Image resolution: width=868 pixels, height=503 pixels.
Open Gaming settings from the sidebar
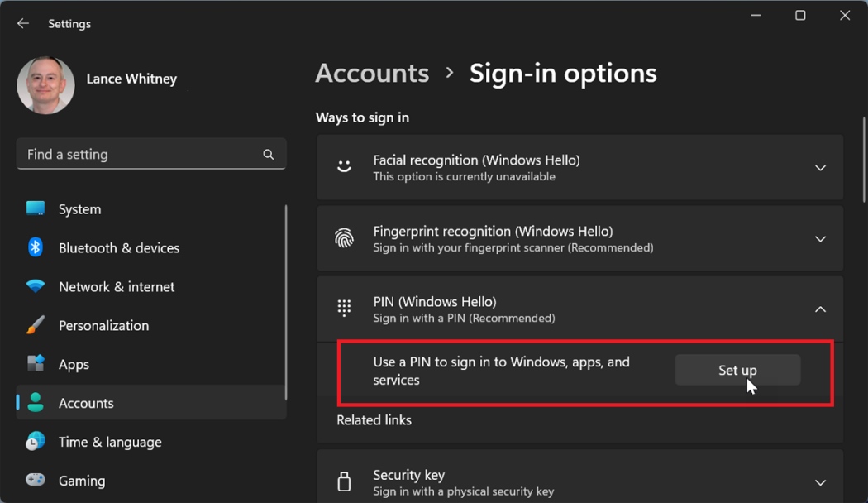coord(81,481)
